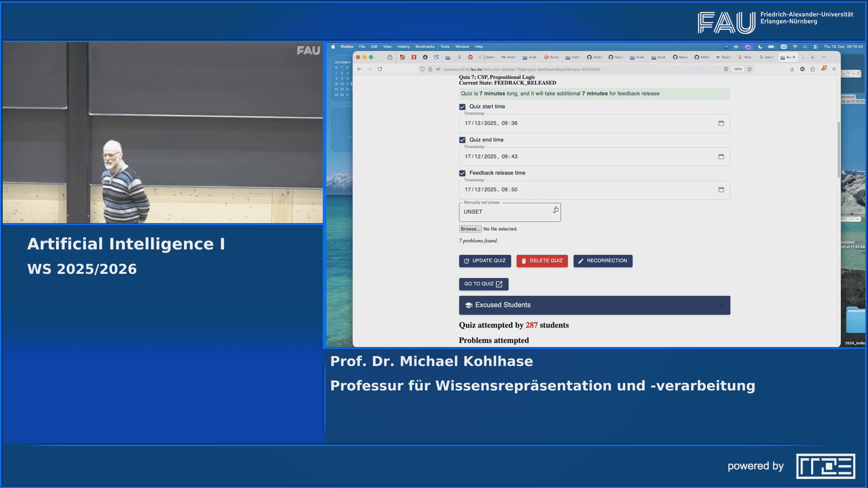Disable the Quiz end time checkbox
This screenshot has width=868, height=488.
(x=462, y=140)
